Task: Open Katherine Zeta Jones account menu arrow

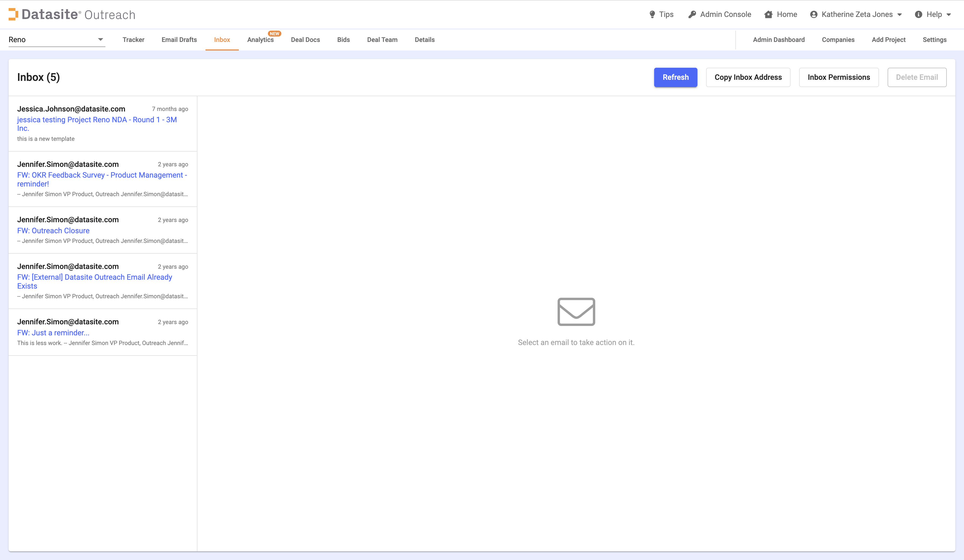Action: point(900,15)
